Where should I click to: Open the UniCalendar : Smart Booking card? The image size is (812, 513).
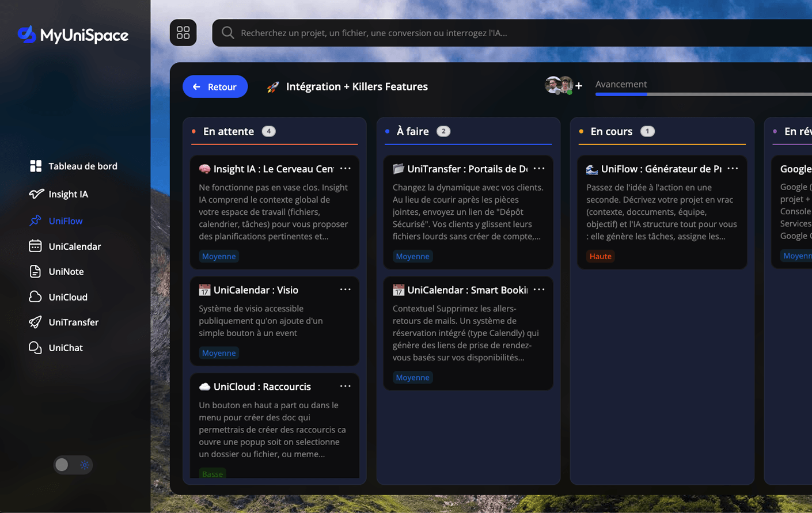coord(468,333)
